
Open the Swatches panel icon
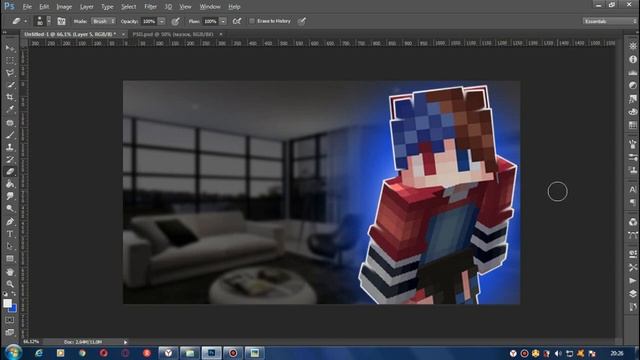[x=633, y=125]
